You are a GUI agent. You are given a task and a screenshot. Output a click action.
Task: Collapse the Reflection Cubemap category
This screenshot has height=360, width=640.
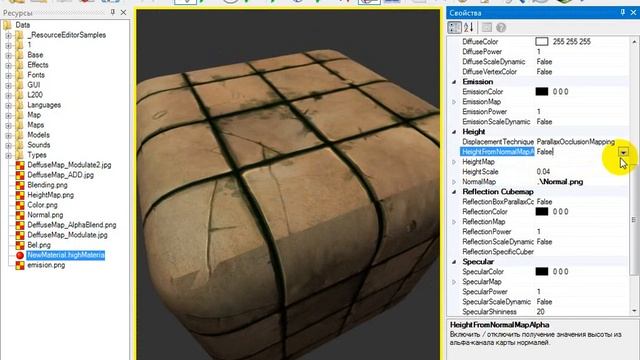454,192
